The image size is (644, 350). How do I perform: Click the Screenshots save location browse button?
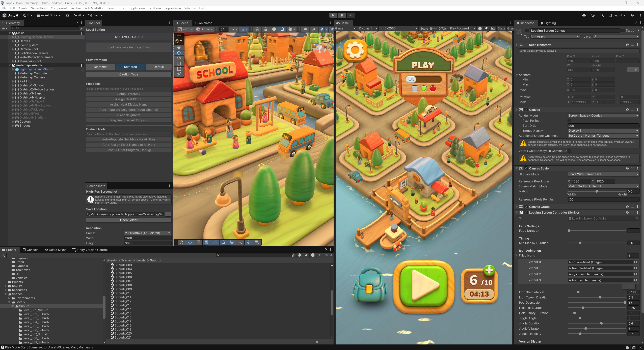pos(168,214)
